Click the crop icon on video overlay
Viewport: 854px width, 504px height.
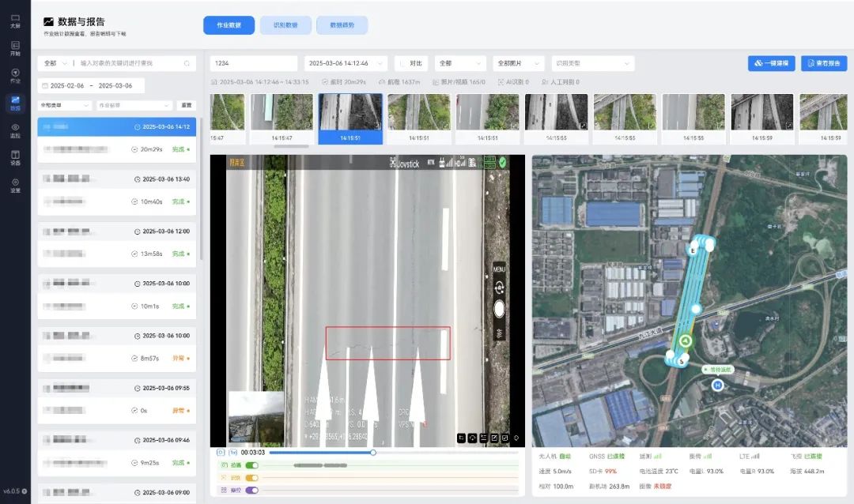(460, 438)
